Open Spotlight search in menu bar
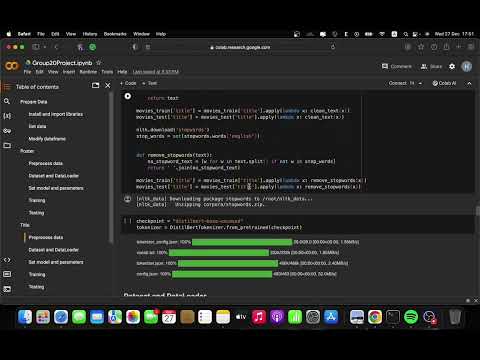The height and width of the screenshot is (360, 480). [x=405, y=34]
